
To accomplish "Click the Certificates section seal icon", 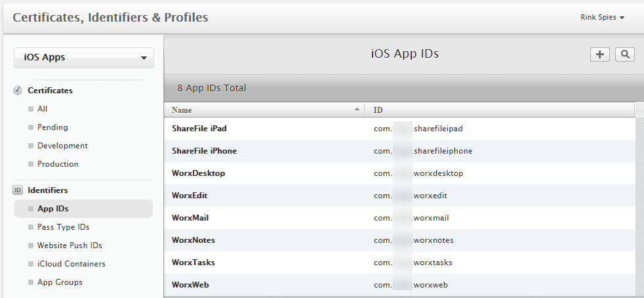I will 18,91.
